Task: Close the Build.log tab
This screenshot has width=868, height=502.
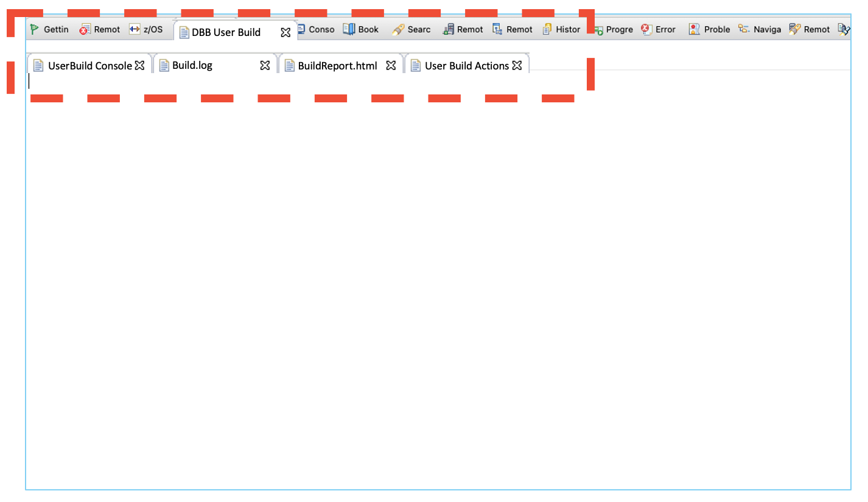Action: 265,66
